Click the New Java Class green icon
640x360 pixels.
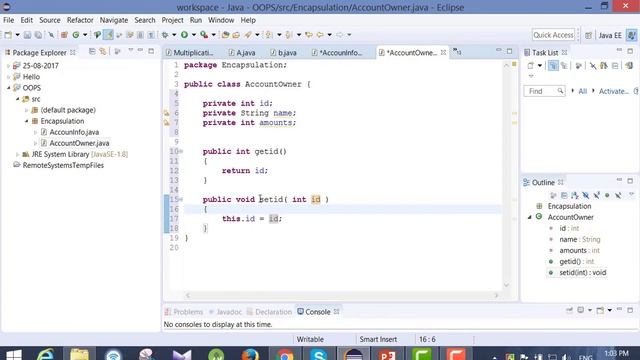pyautogui.click(x=76, y=35)
